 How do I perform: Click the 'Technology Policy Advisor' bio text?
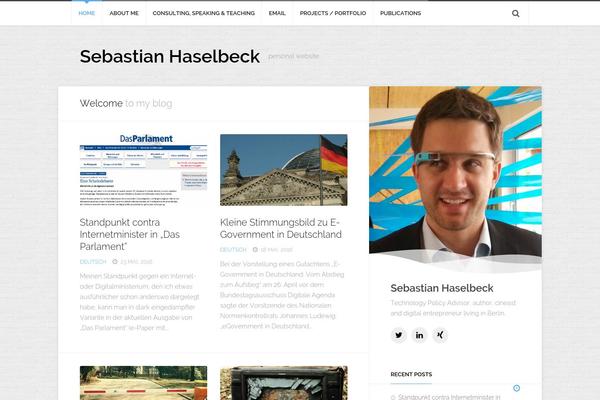pos(453,308)
